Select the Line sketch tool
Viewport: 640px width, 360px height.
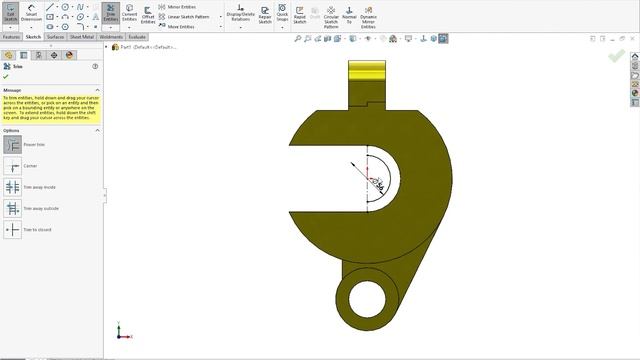50,7
